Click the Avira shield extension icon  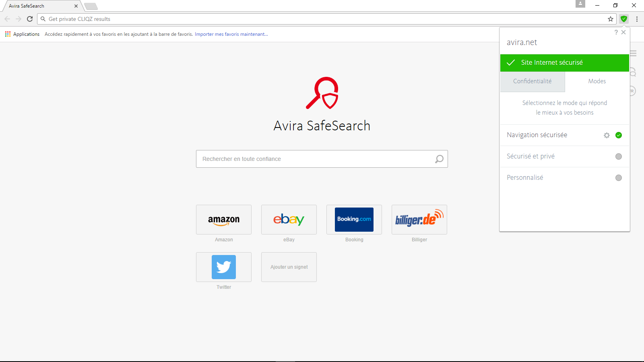tap(624, 19)
